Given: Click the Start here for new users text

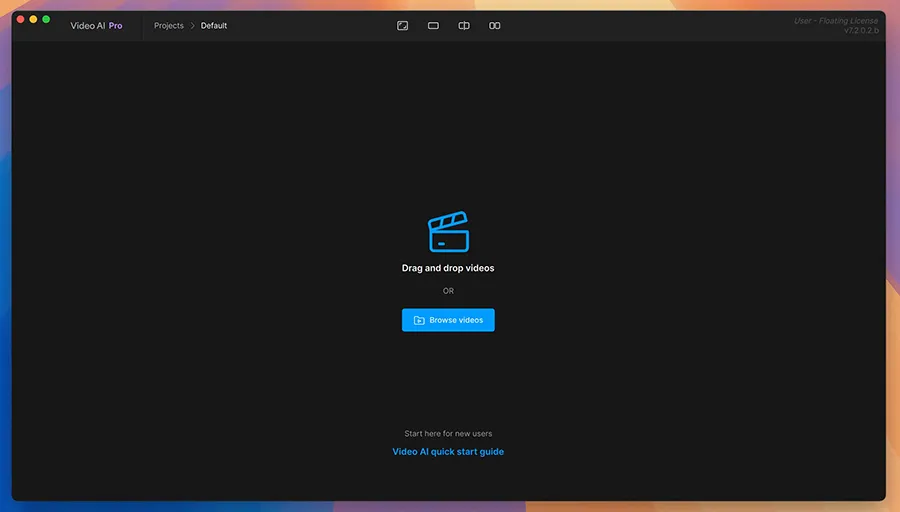Looking at the screenshot, I should (448, 434).
